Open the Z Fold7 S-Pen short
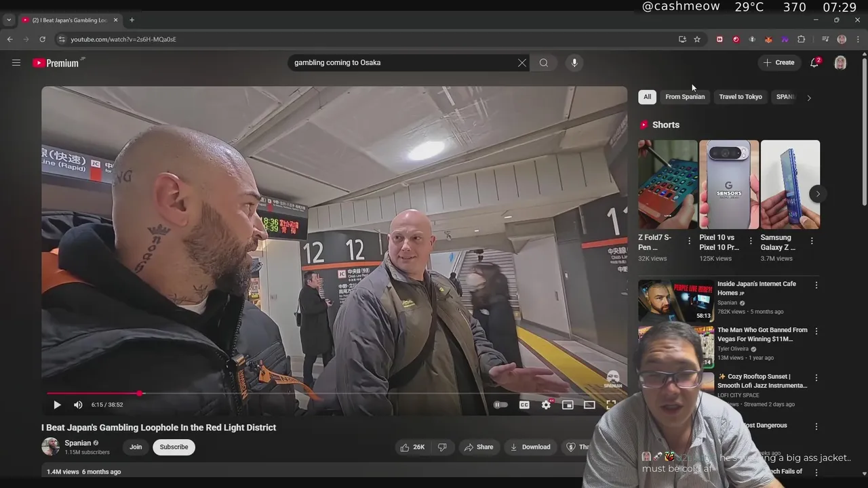 point(667,184)
